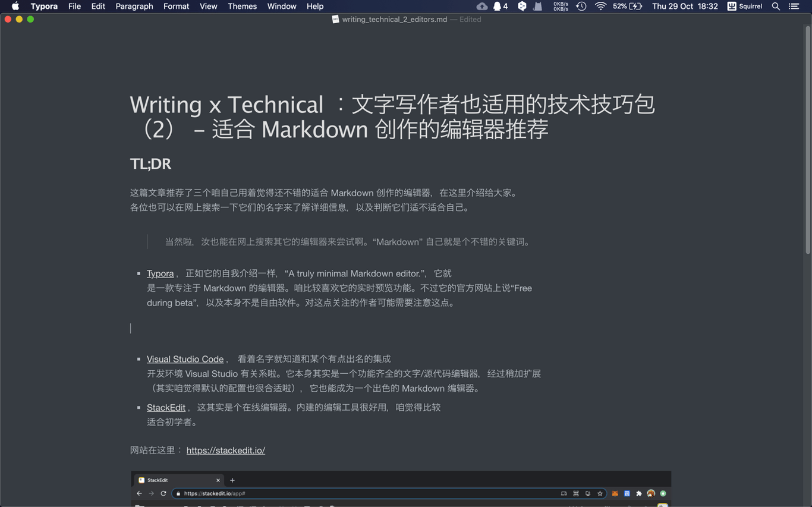Viewport: 812px width, 507px height.
Task: Open the Edit menu
Action: point(98,6)
